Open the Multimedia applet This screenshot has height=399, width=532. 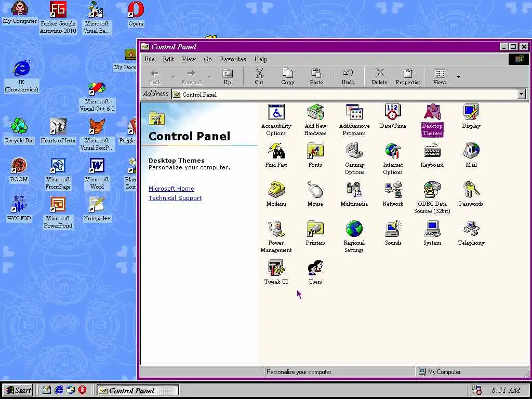tap(354, 194)
